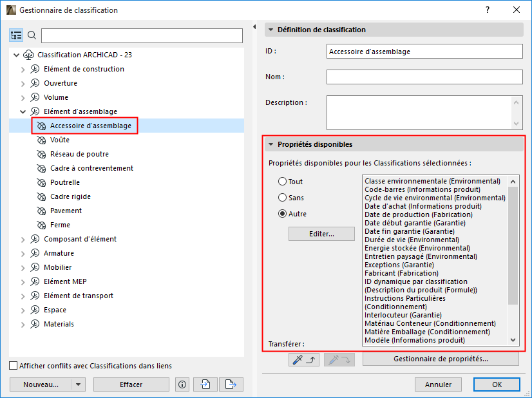Click the classification search text field
The width and height of the screenshot is (532, 398).
(x=142, y=35)
